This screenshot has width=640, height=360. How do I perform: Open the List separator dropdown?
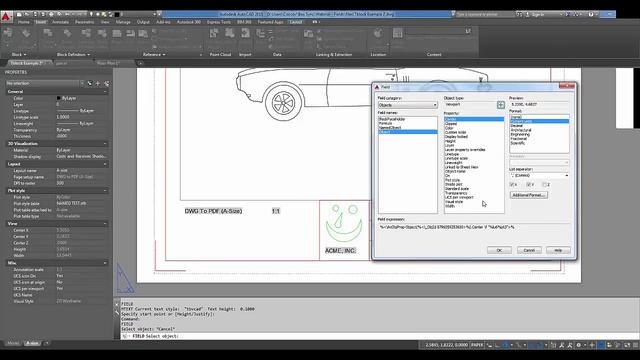click(x=539, y=176)
